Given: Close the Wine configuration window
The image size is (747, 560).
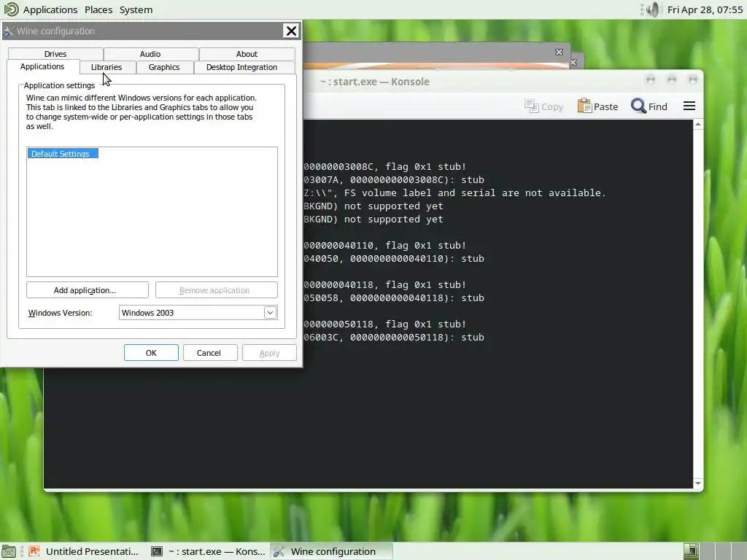Looking at the screenshot, I should (x=291, y=31).
